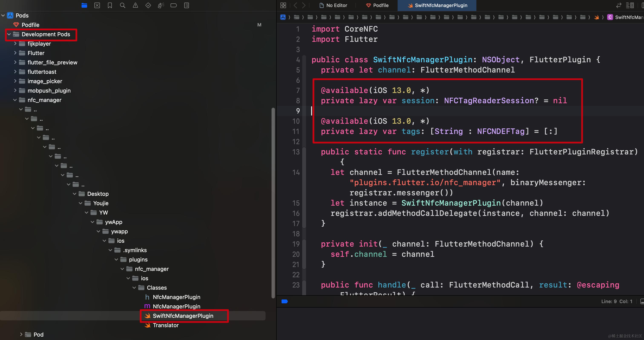644x340 pixels.
Task: Open the Find navigator magnifier
Action: [x=122, y=5]
